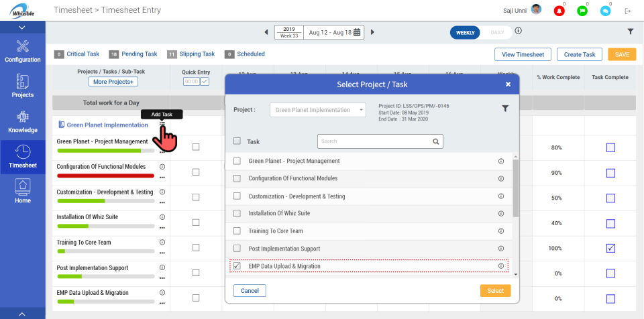Go to next week using the right arrow
This screenshot has width=644, height=319.
pos(373,31)
